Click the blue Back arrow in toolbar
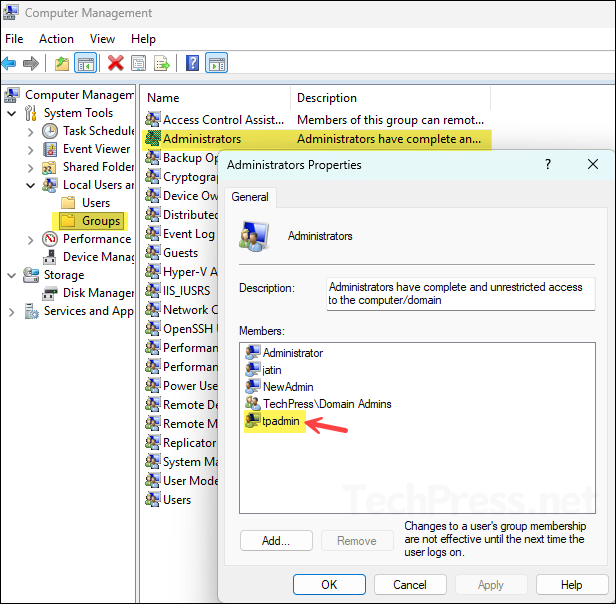 point(9,63)
